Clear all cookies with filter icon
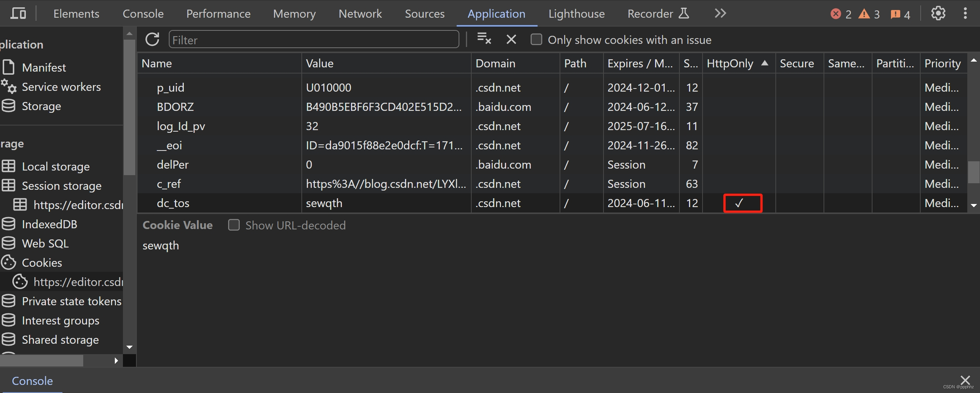Image resolution: width=980 pixels, height=393 pixels. [484, 38]
